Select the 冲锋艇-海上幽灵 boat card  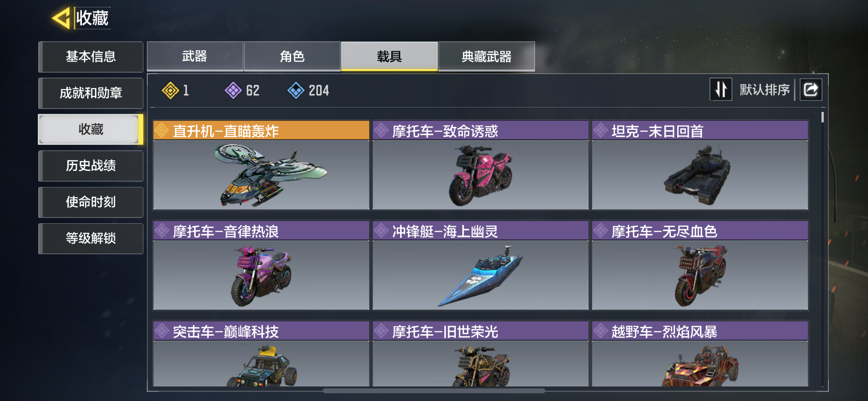[480, 265]
